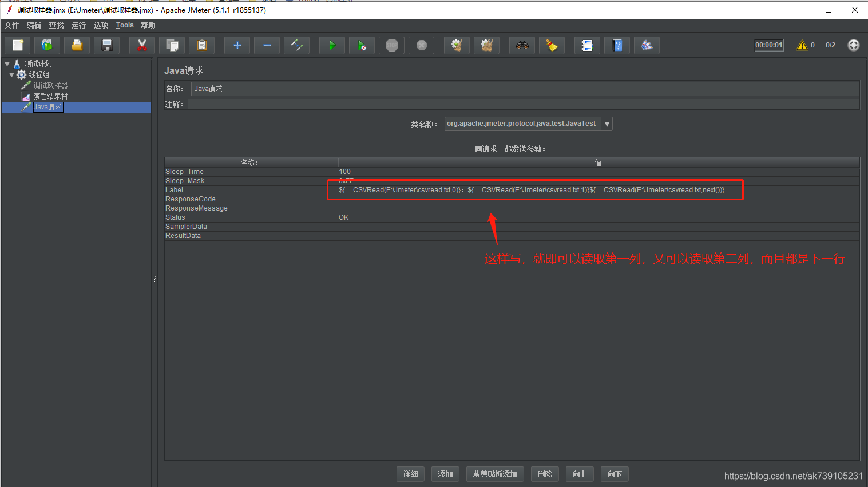
Task: Click the Sleep_Mask name cell
Action: click(251, 181)
